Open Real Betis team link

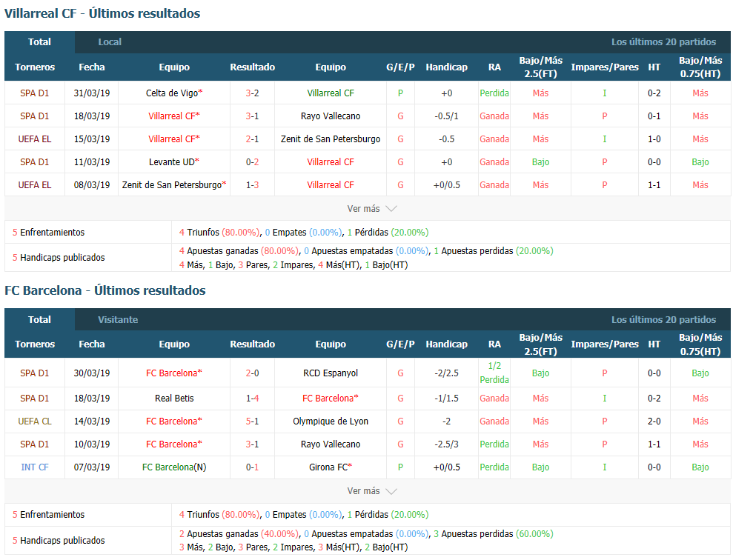tap(174, 399)
